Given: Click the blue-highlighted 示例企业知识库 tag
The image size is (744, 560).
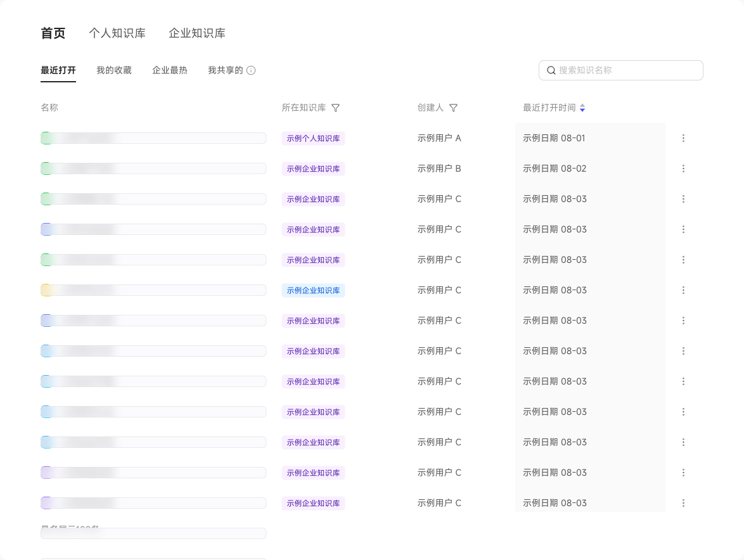Looking at the screenshot, I should [x=313, y=290].
